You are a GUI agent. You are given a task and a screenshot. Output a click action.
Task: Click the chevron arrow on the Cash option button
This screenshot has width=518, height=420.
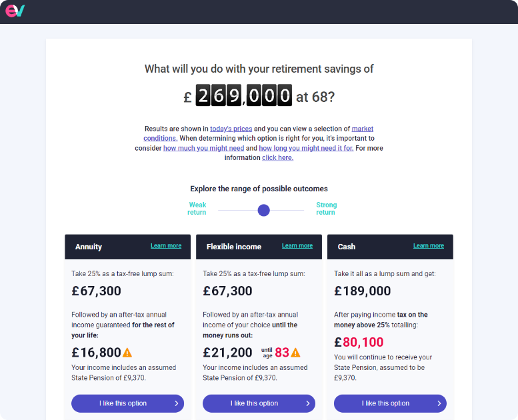click(439, 403)
